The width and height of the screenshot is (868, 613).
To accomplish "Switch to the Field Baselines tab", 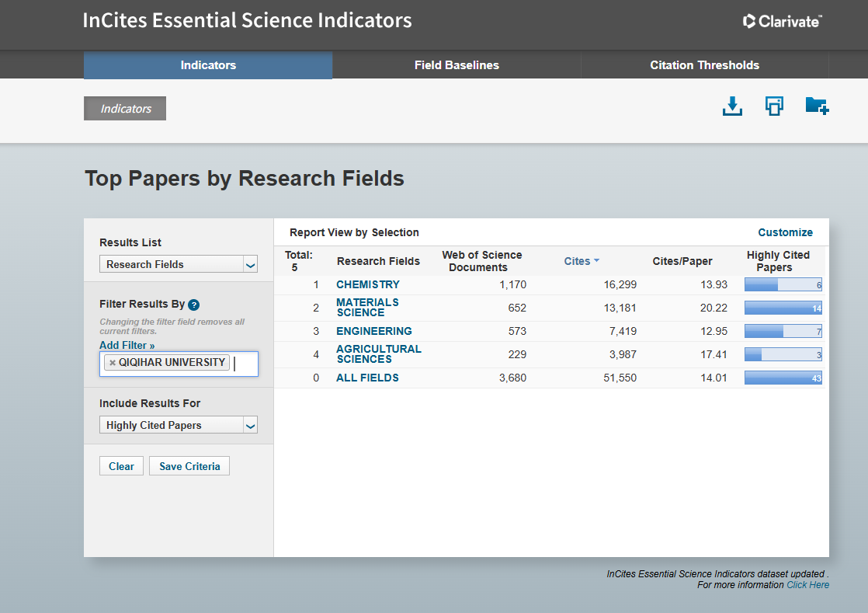I will [457, 65].
